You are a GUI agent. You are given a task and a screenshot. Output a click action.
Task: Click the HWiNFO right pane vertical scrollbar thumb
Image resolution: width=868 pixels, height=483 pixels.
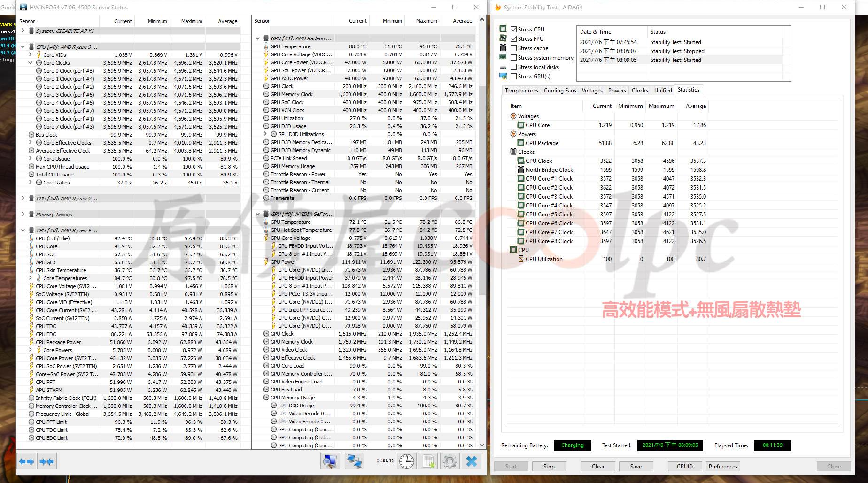pyautogui.click(x=482, y=191)
